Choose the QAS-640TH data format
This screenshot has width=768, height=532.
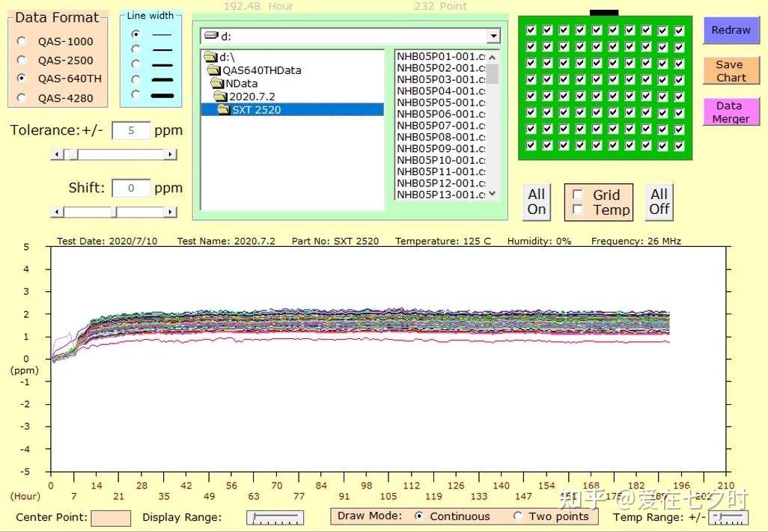22,79
